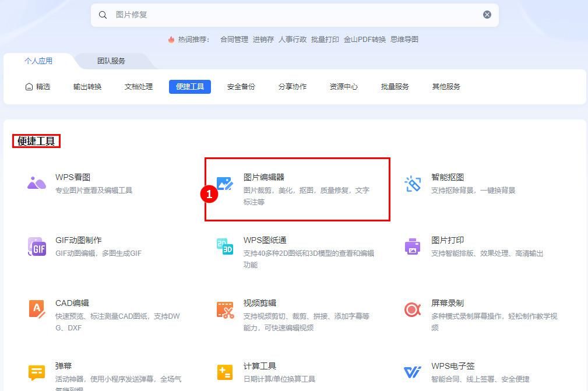The width and height of the screenshot is (588, 391).
Task: Click description 专业图片查看及编辑工具
Action: (x=94, y=191)
